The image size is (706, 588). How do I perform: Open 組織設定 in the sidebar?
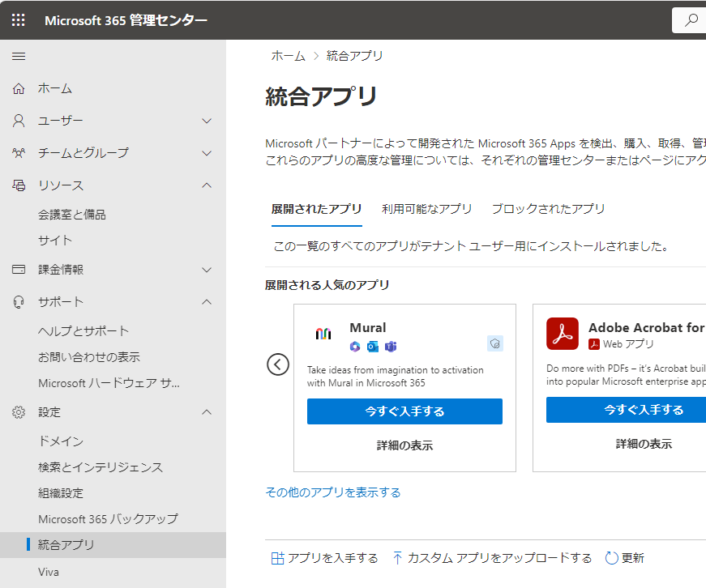pyautogui.click(x=61, y=493)
